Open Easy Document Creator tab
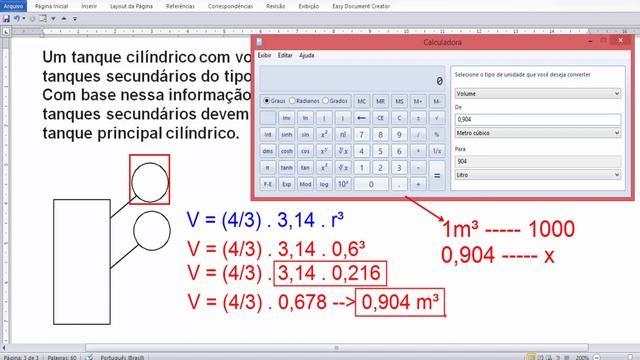This screenshot has height=360, width=640. pos(361,6)
